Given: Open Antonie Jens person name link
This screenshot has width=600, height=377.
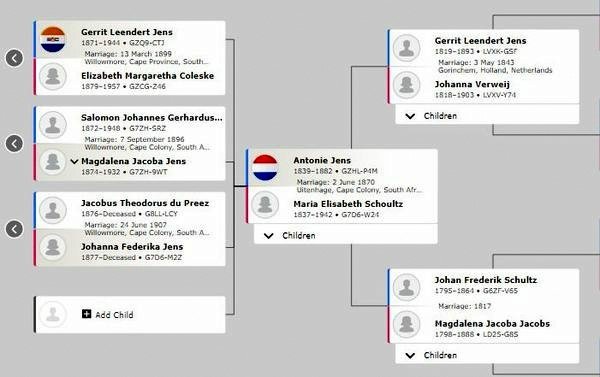Looking at the screenshot, I should click(322, 160).
